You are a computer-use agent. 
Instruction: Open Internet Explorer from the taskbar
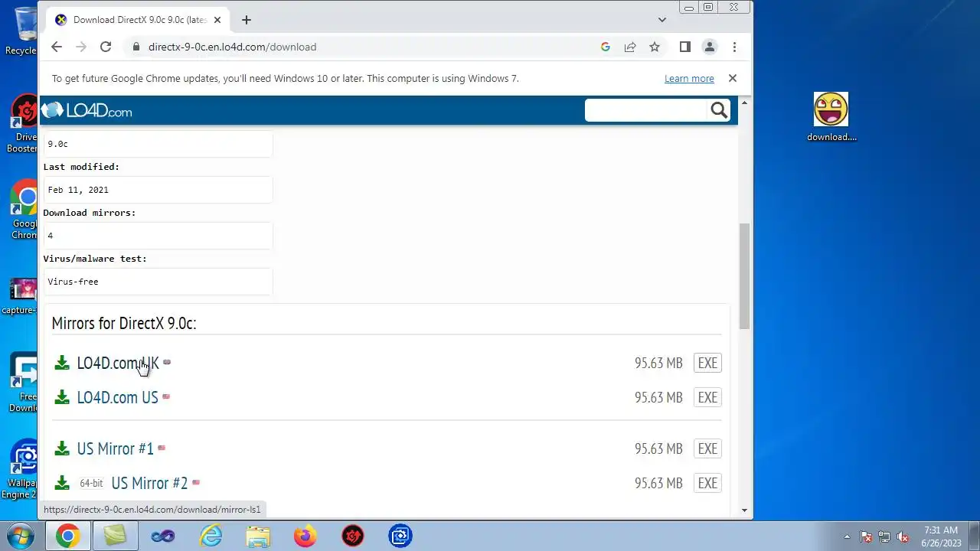click(211, 536)
